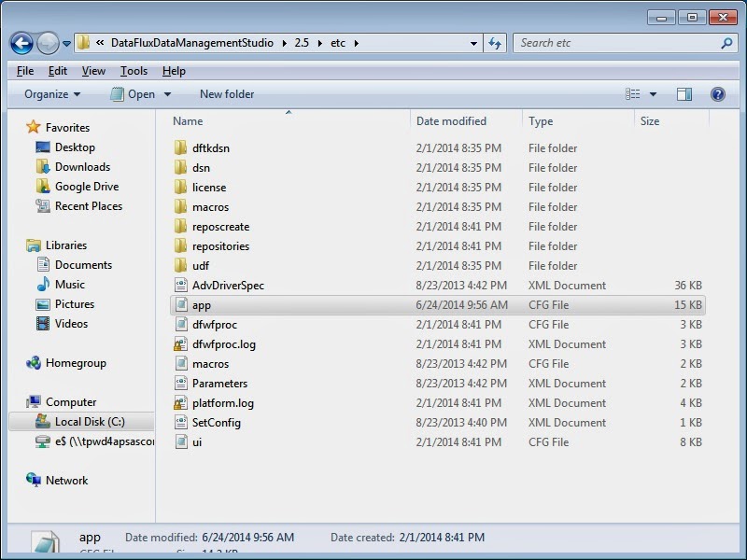
Task: Show hidden path with the « chevron
Action: pyautogui.click(x=100, y=43)
